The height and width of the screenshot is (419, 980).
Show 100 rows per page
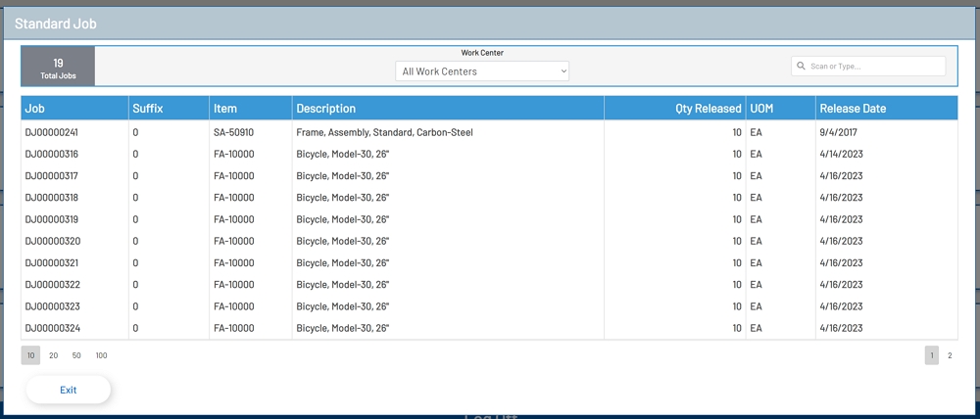point(101,355)
